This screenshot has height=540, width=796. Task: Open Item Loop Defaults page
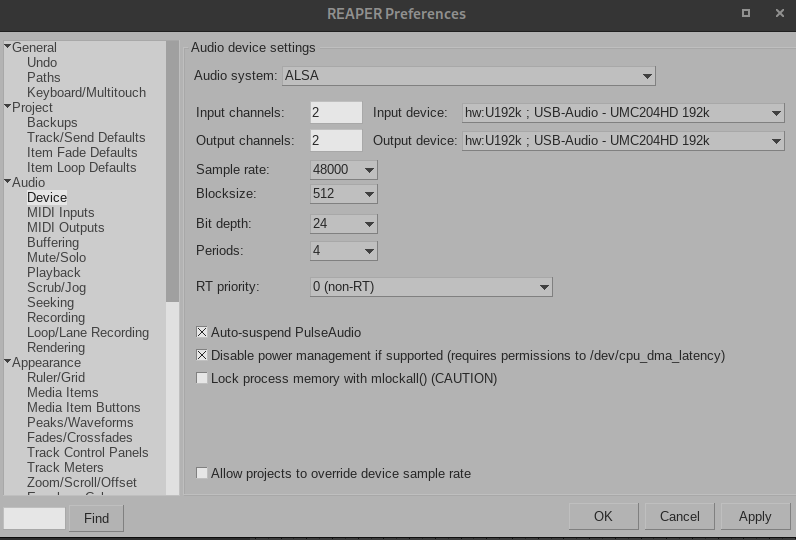82,167
